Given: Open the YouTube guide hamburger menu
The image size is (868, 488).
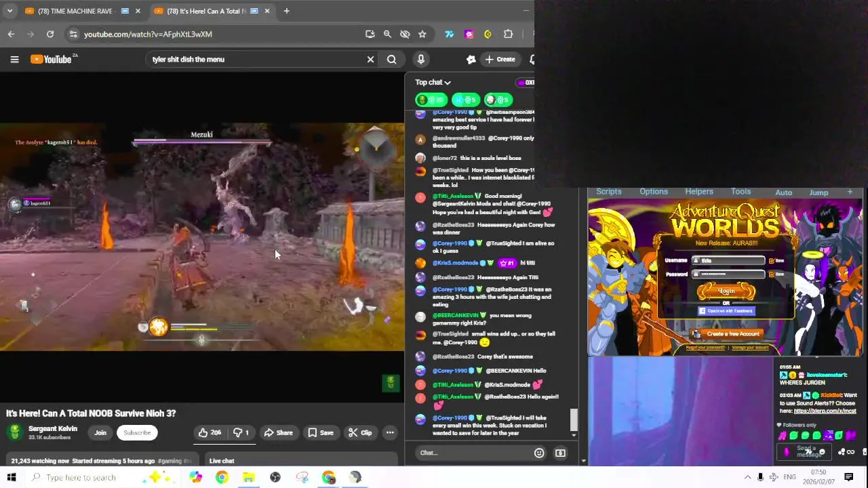Looking at the screenshot, I should 14,60.
